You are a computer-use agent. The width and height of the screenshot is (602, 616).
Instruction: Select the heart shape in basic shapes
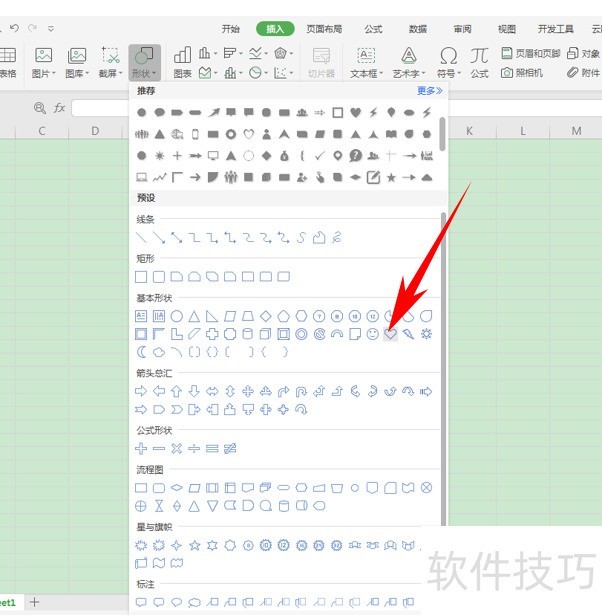390,334
